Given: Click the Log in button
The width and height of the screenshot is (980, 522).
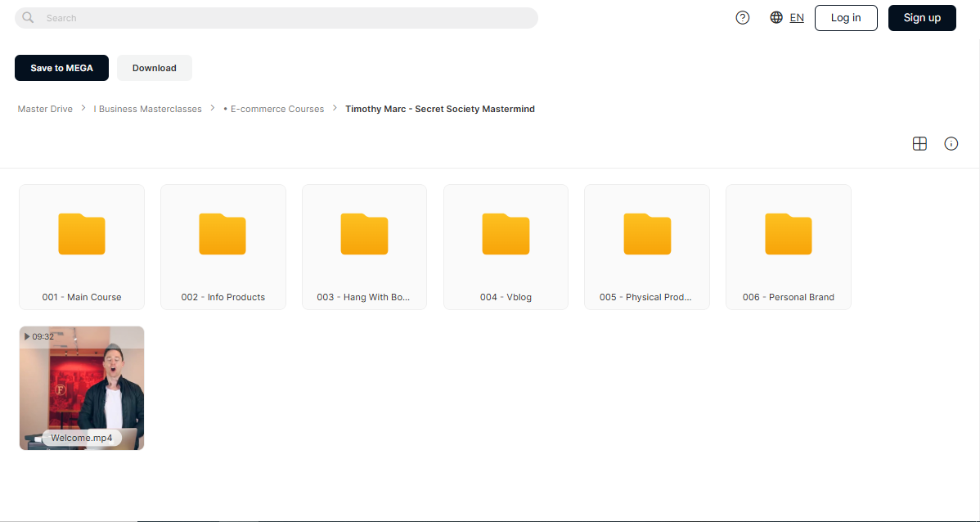Looking at the screenshot, I should (x=846, y=17).
